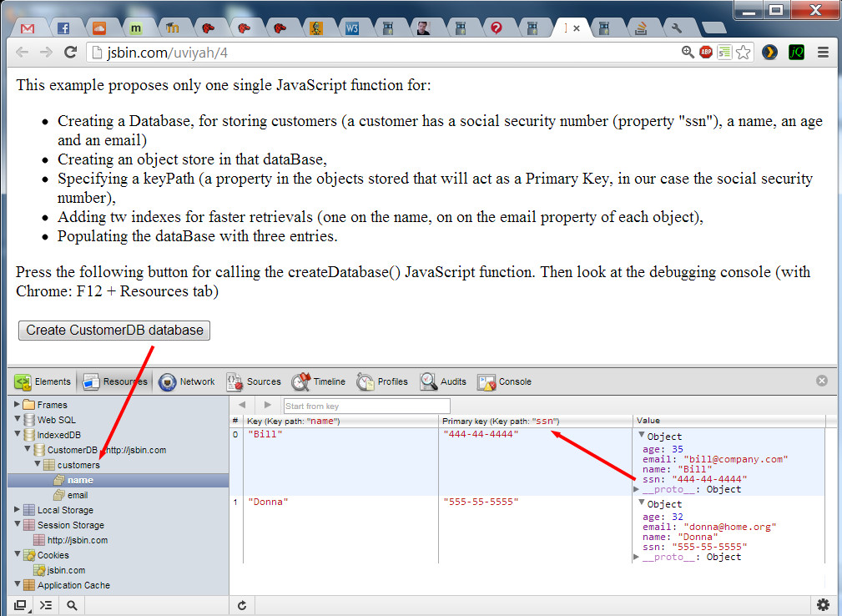842x616 pixels.
Task: Click the address bar URL
Action: (167, 52)
